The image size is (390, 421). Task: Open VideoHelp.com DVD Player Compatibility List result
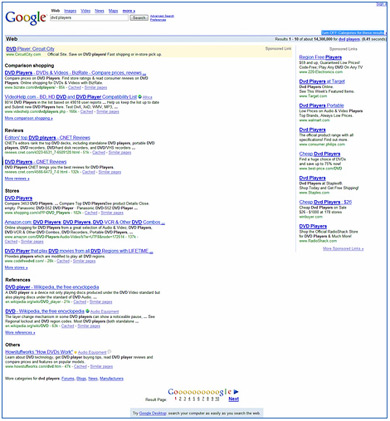click(x=71, y=97)
